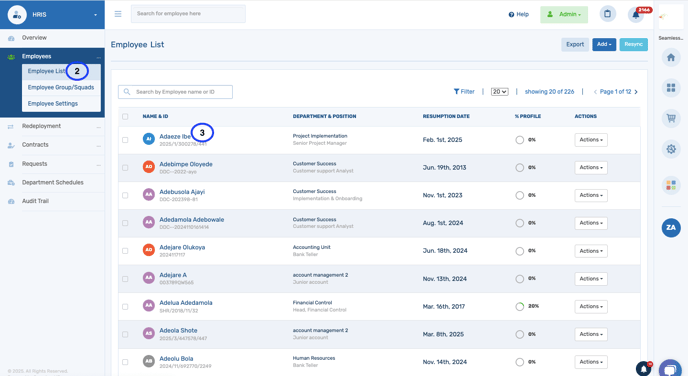Click the Seamless company logo thumbnail
688x376 pixels.
(671, 17)
